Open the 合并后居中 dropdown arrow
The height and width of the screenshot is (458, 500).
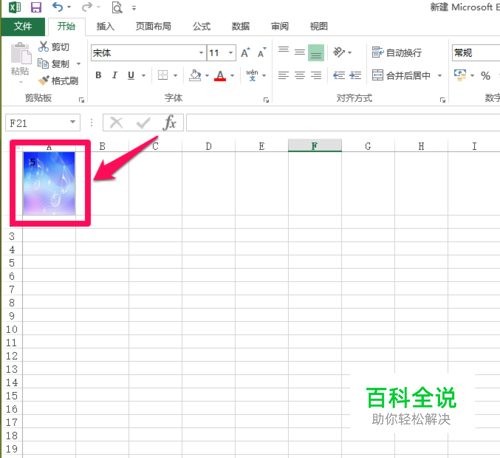tap(440, 76)
